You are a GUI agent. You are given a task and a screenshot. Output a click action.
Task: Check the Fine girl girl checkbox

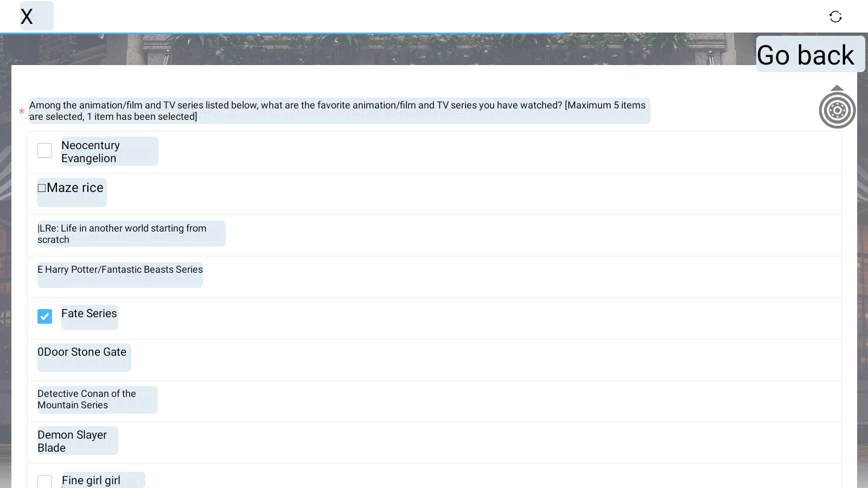pos(44,481)
